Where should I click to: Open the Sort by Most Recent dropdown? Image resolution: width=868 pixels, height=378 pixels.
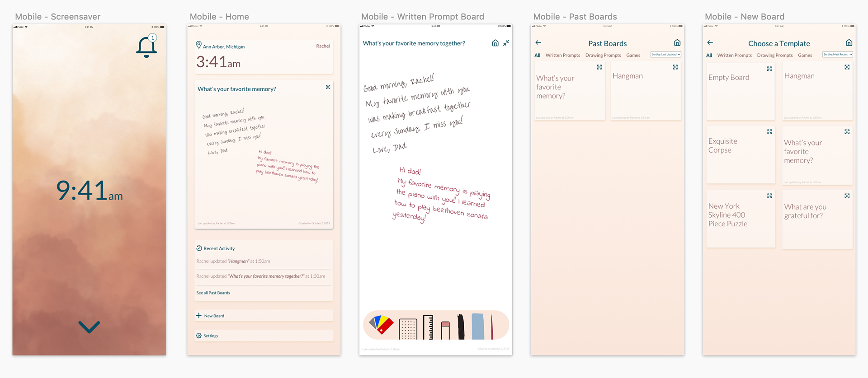pos(838,54)
